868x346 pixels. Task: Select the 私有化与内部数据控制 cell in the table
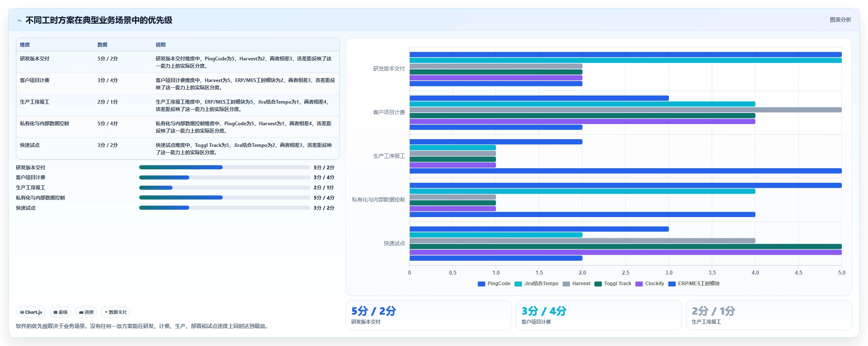tap(44, 124)
